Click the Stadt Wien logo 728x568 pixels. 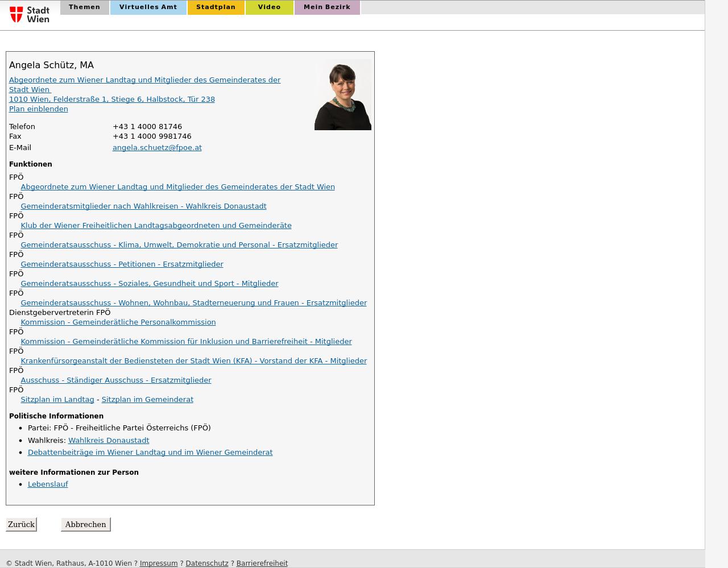(30, 14)
